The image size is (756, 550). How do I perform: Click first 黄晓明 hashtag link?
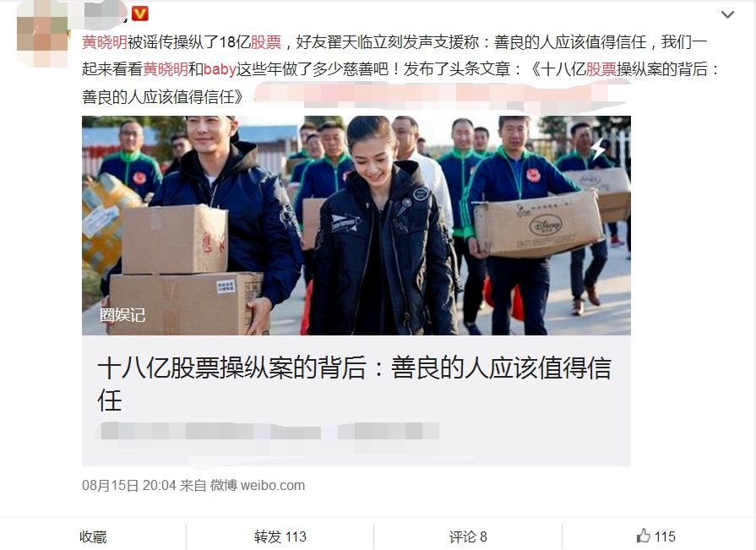click(x=105, y=42)
